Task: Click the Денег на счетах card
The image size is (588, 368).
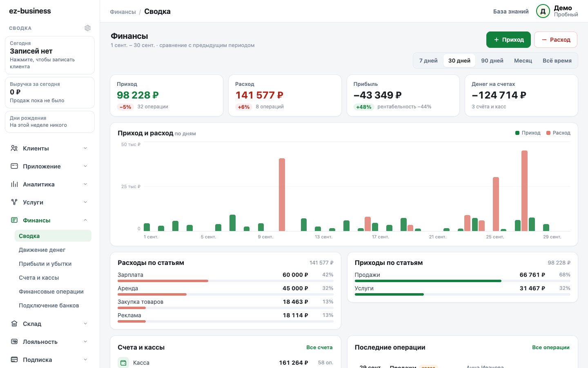Action: coord(521,95)
